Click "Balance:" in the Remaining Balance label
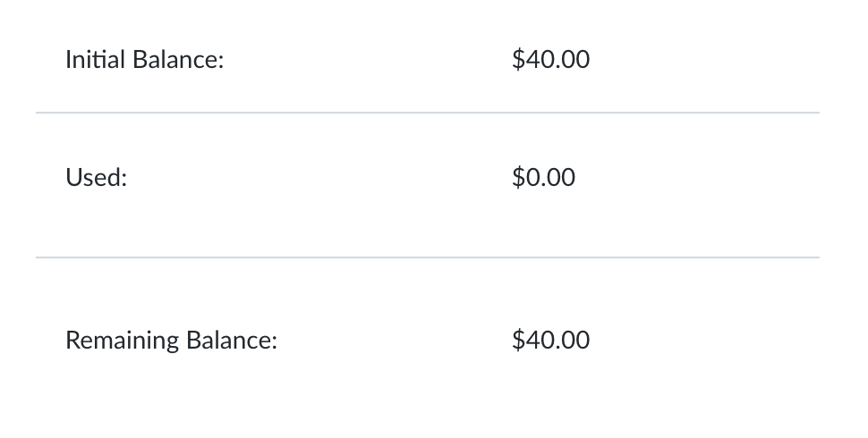This screenshot has width=868, height=438. tap(232, 341)
